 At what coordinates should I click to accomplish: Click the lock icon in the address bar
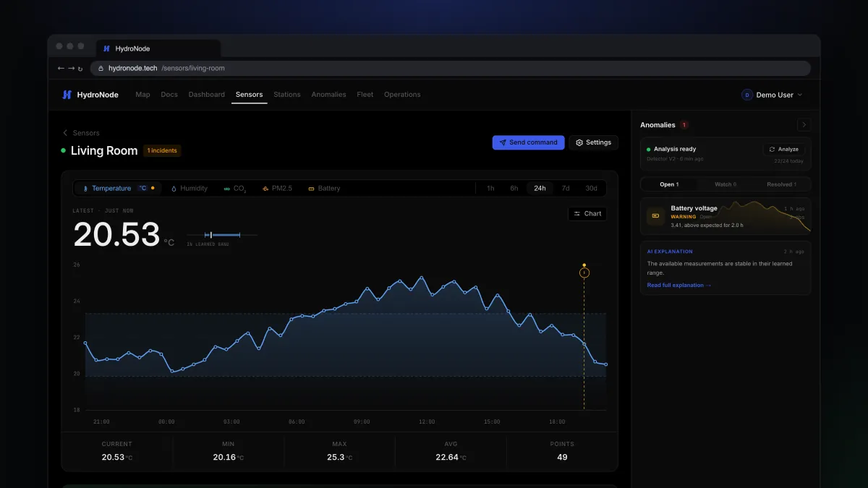point(101,69)
